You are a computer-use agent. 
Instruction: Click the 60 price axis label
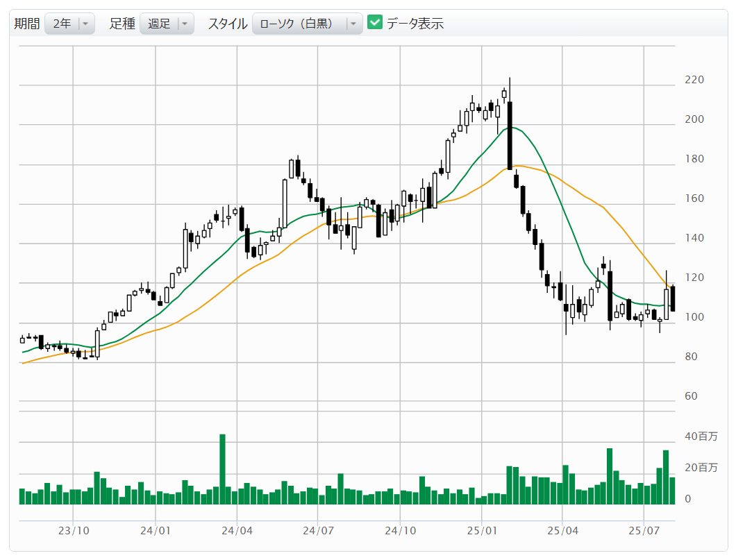691,396
